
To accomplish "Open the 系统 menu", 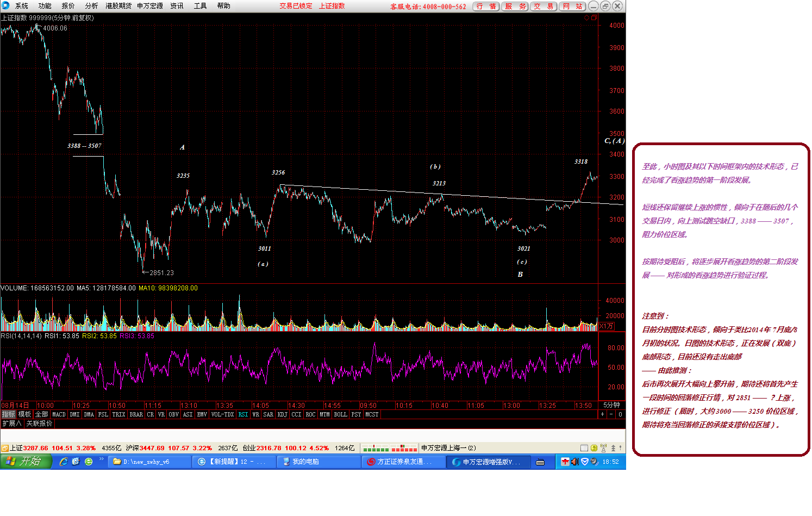I will pyautogui.click(x=22, y=6).
